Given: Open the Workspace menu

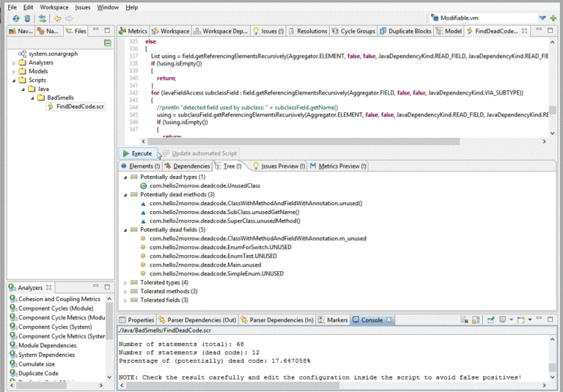Looking at the screenshot, I should [54, 7].
